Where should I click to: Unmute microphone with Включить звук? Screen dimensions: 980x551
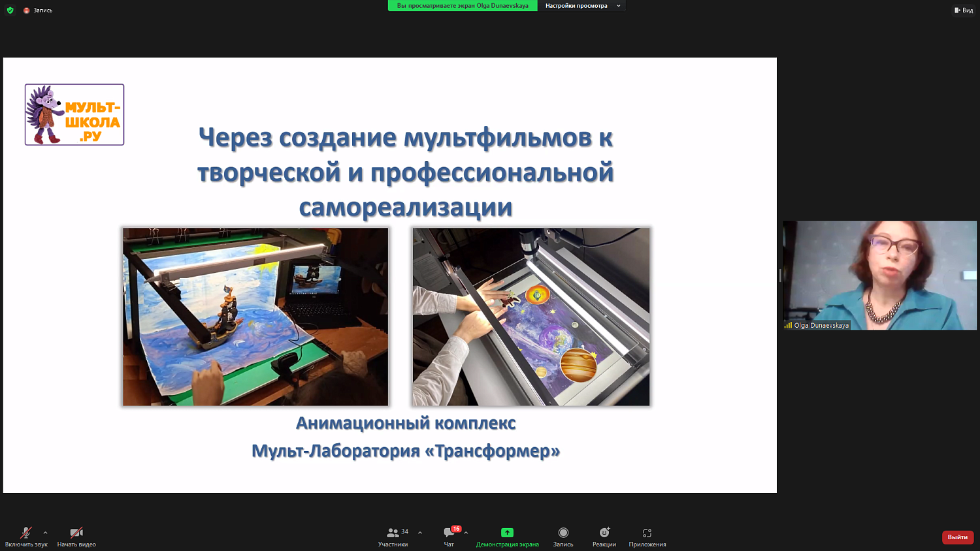point(26,537)
